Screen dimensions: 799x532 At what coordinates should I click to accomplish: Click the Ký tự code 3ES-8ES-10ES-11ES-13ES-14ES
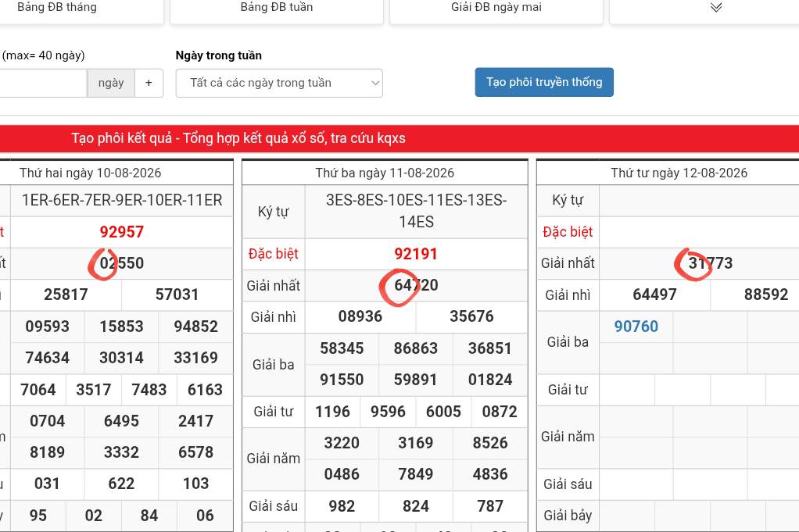point(416,211)
